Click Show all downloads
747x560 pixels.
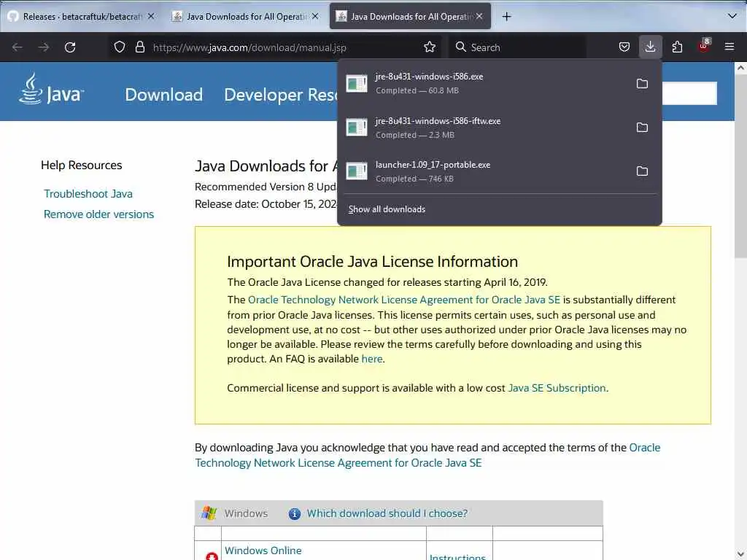[387, 209]
